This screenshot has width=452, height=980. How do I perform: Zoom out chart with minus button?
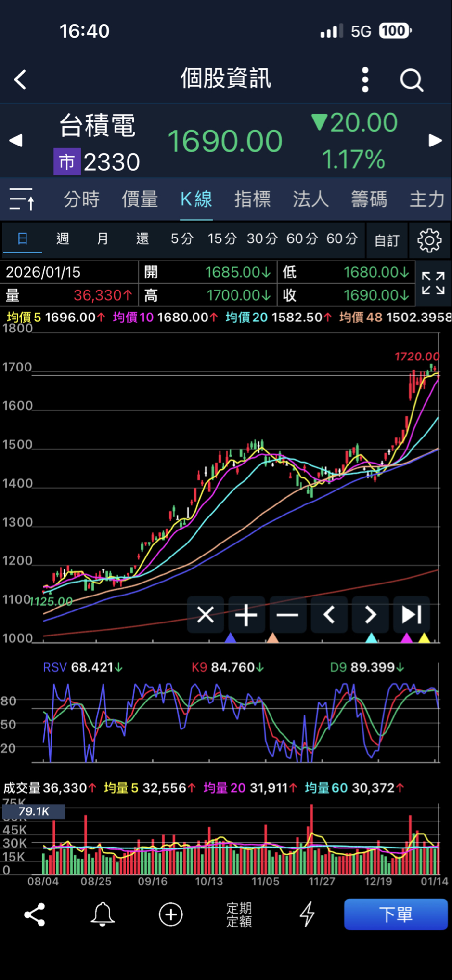(x=288, y=615)
